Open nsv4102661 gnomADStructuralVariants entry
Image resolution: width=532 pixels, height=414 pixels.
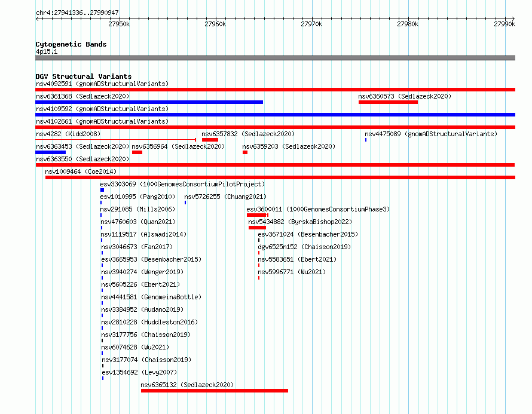102,121
